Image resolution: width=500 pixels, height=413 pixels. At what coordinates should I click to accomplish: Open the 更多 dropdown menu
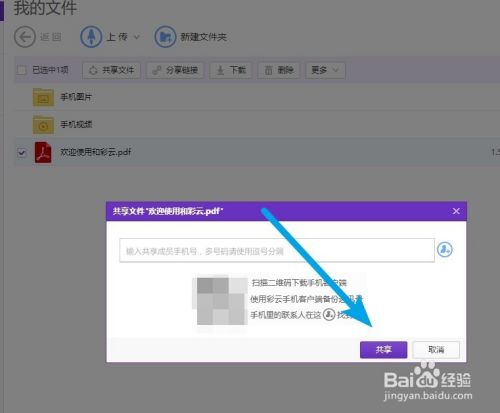click(x=325, y=70)
